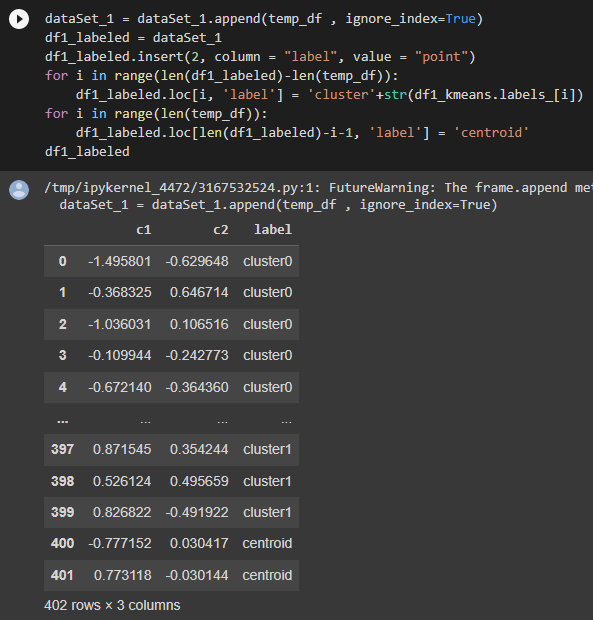Click the value 0.030417 in c2
The height and width of the screenshot is (620, 593).
199,544
